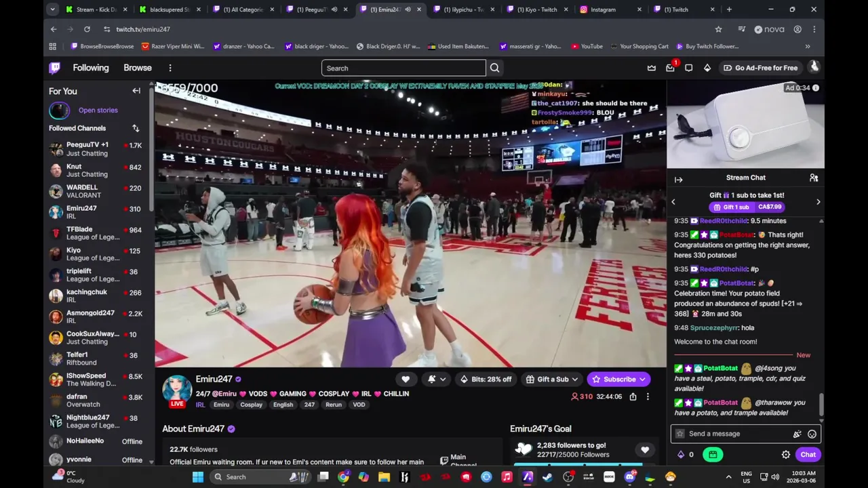Viewport: 868px width, 488px height.
Task: Open the IRL category link
Action: click(200, 405)
